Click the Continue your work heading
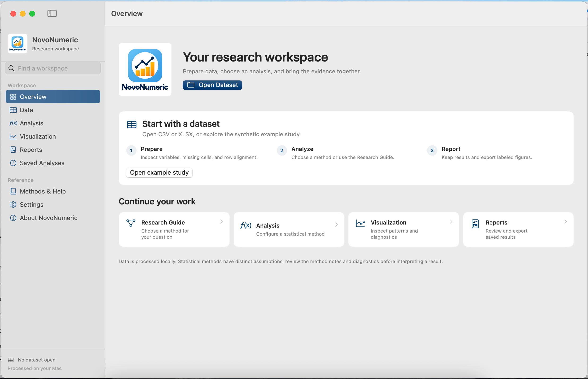The image size is (588, 379). click(x=157, y=201)
